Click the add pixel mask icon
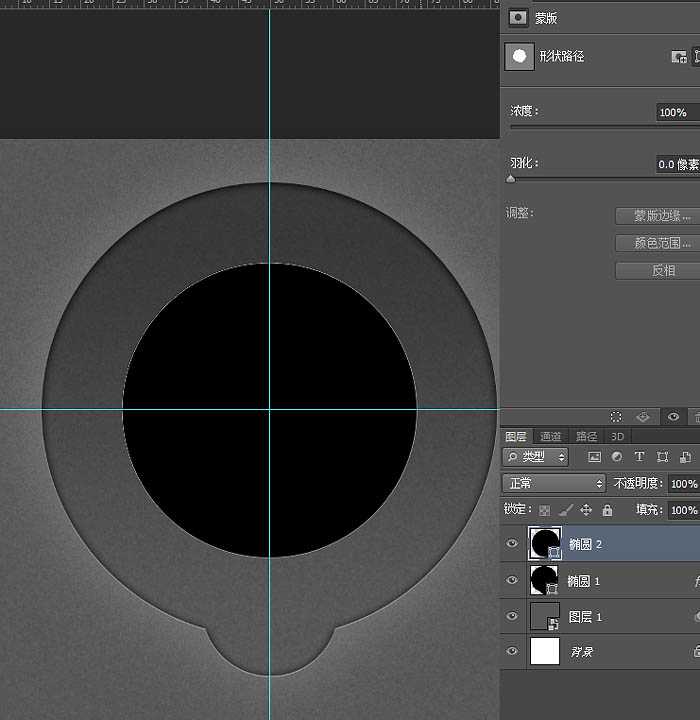Screen dimensions: 700x720 tap(679, 57)
